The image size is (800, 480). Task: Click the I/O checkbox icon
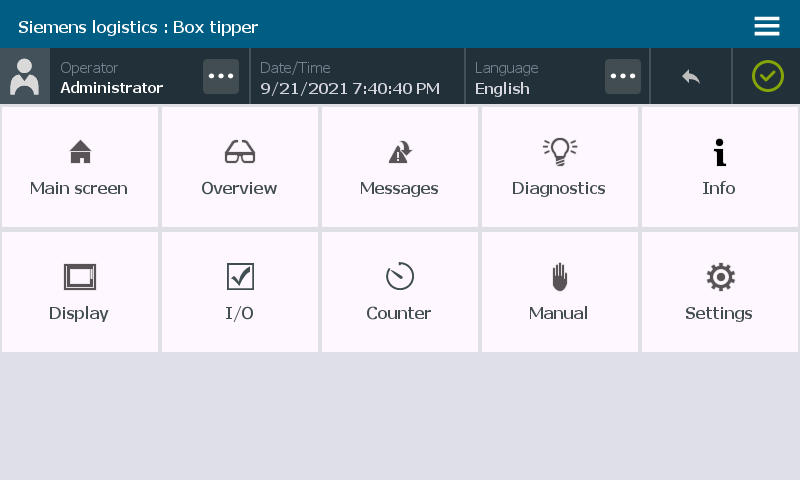pos(240,277)
